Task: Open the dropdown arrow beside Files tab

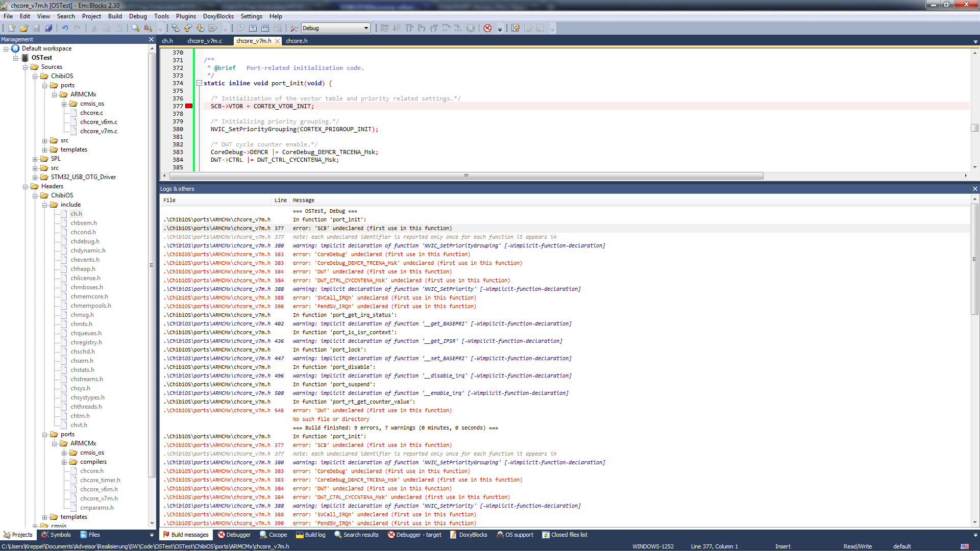Action: click(x=152, y=535)
